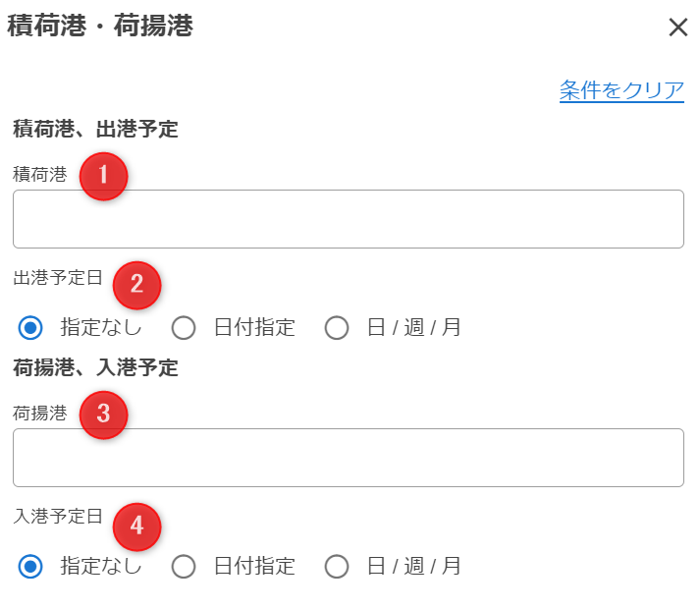Click the red number 3 badge
Viewport: 700px width, 609px height.
(x=104, y=415)
